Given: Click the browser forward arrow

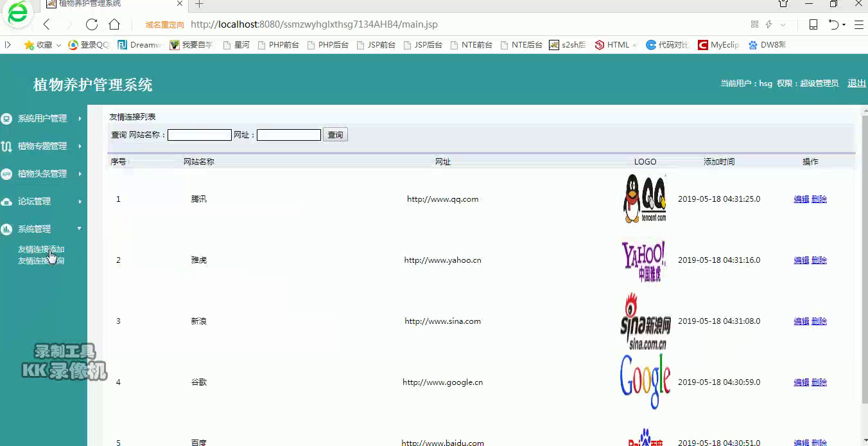Looking at the screenshot, I should tap(69, 24).
